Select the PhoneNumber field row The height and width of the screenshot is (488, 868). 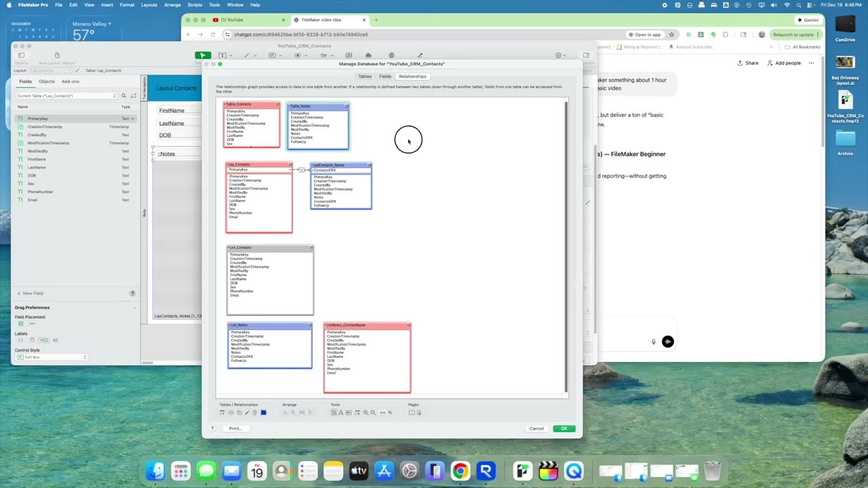pyautogui.click(x=76, y=192)
